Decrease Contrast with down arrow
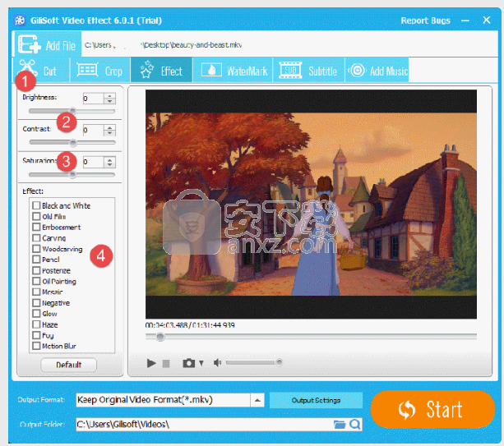The height and width of the screenshot is (446, 504). point(110,133)
